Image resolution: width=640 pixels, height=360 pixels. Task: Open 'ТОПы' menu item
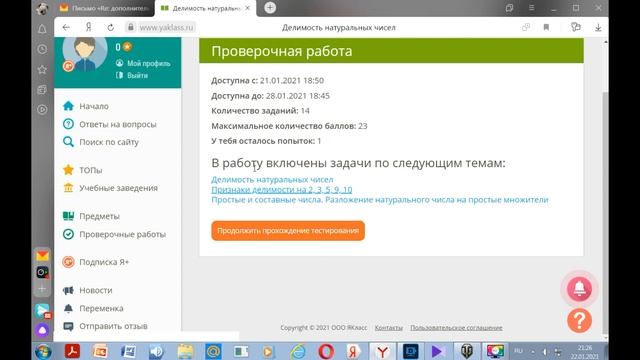coord(91,170)
